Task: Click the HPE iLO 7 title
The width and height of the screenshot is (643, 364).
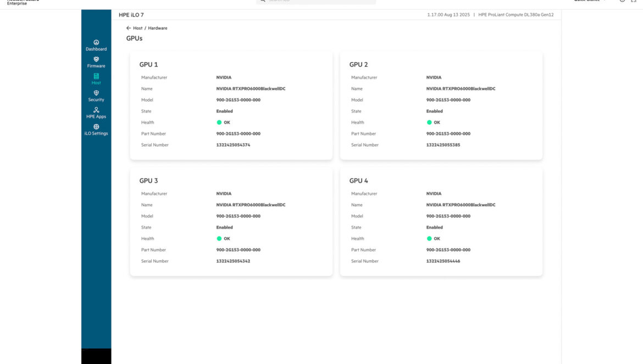Action: [131, 15]
